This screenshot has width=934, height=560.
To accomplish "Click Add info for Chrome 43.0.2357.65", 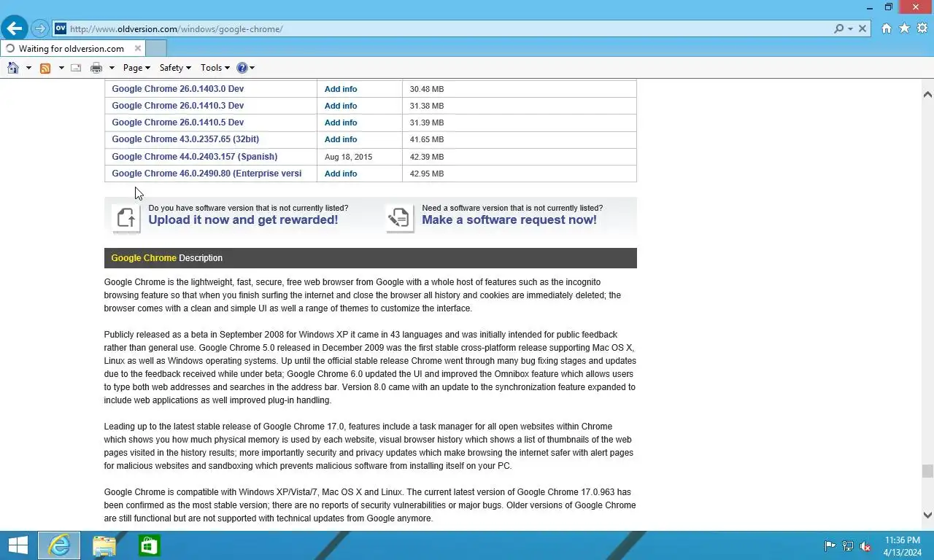I will click(x=341, y=139).
